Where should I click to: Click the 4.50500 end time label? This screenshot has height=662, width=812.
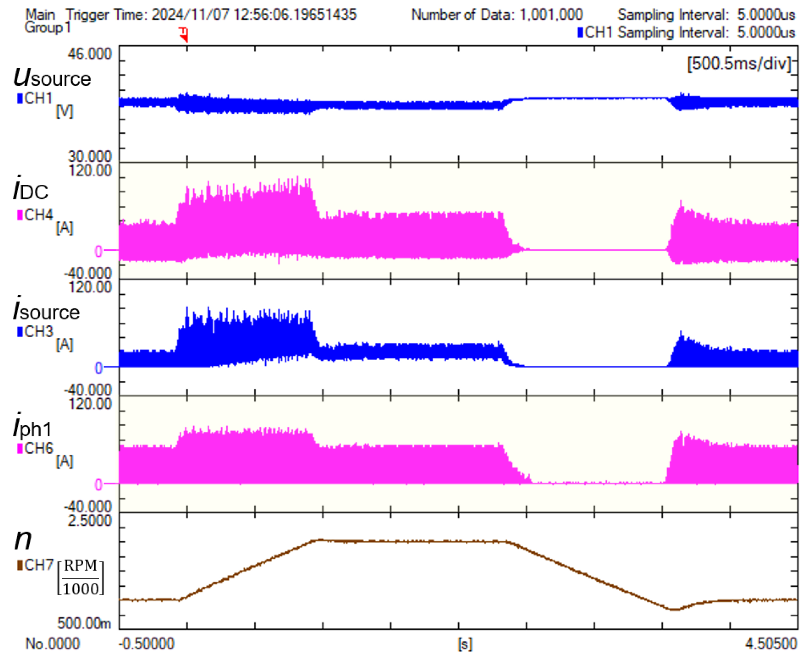tap(771, 644)
